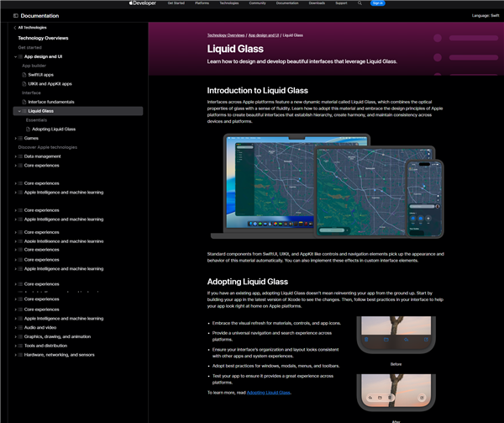Open Adopting Liquid Glass in sidebar
This screenshot has width=504, height=423.
(54, 129)
